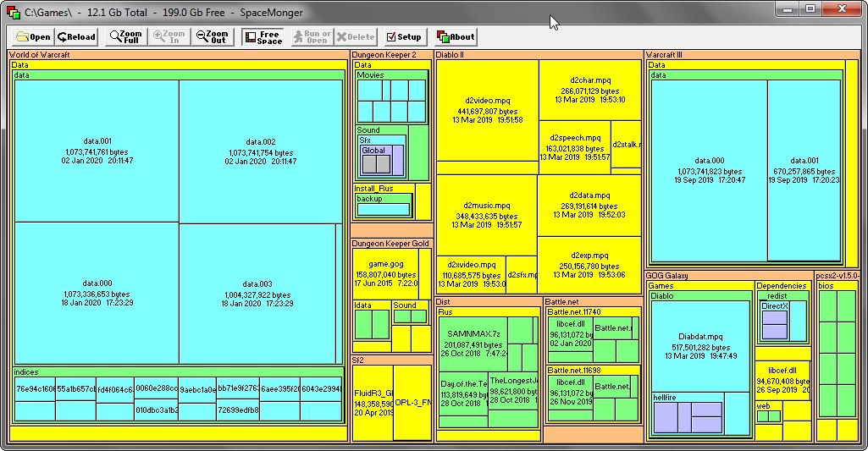The width and height of the screenshot is (868, 451).
Task: Click the Open toolbar button
Action: pyautogui.click(x=33, y=37)
